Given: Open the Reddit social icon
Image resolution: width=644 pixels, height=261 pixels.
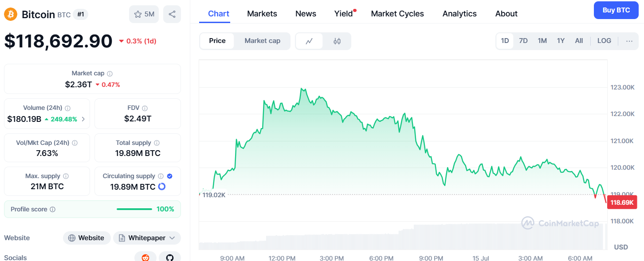Looking at the screenshot, I should [145, 257].
